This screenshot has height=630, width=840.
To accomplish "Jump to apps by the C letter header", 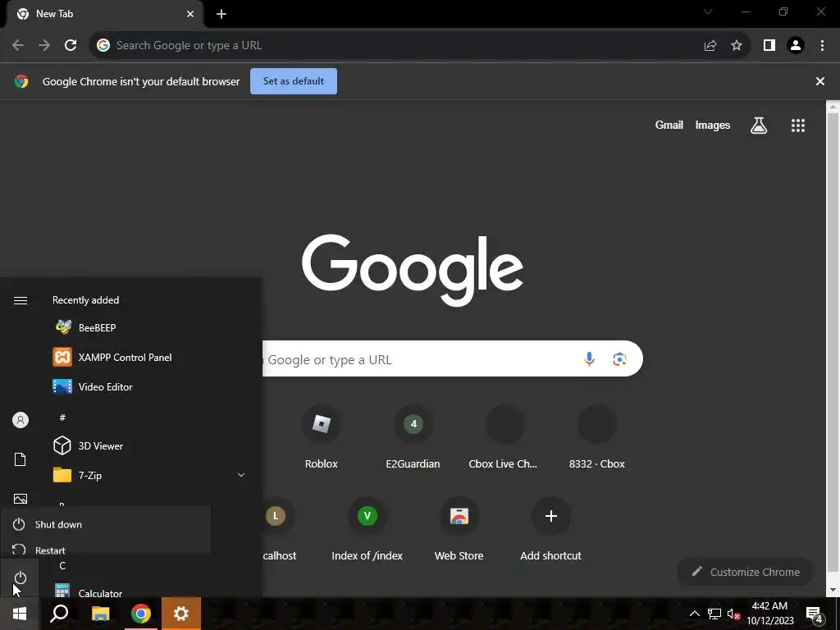I will [x=62, y=566].
